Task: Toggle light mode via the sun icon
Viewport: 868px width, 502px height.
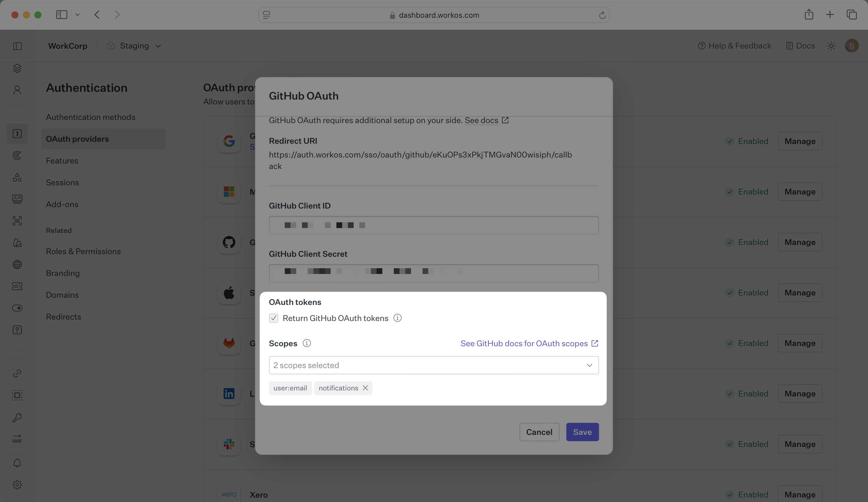Action: coord(831,45)
